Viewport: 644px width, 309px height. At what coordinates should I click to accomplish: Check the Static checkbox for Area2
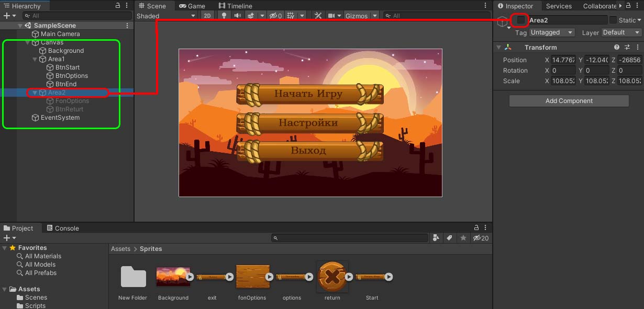tap(613, 20)
